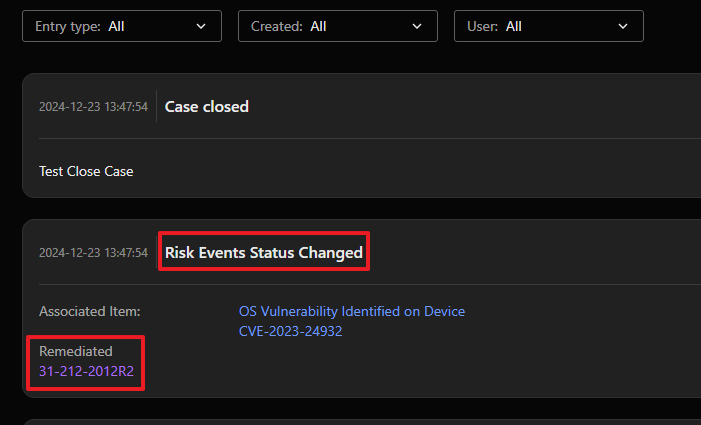
Task: Open the Entry type filter dropdown
Action: (x=122, y=26)
